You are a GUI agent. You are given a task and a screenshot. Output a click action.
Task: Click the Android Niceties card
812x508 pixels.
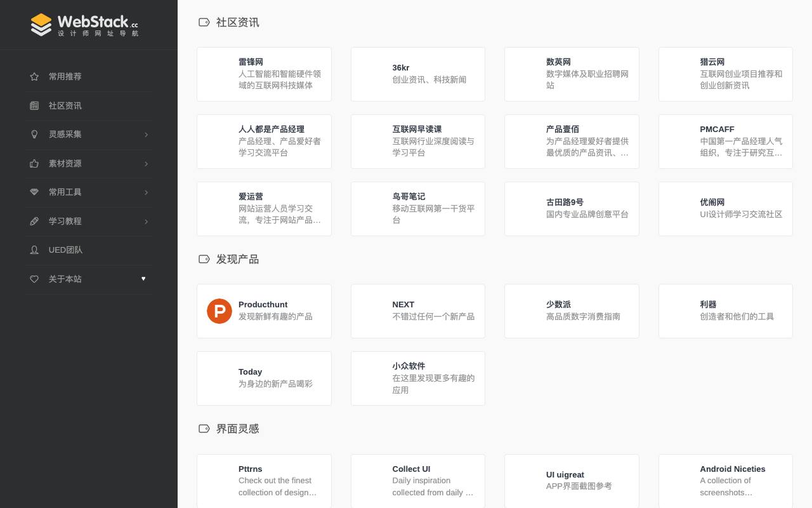pos(726,481)
